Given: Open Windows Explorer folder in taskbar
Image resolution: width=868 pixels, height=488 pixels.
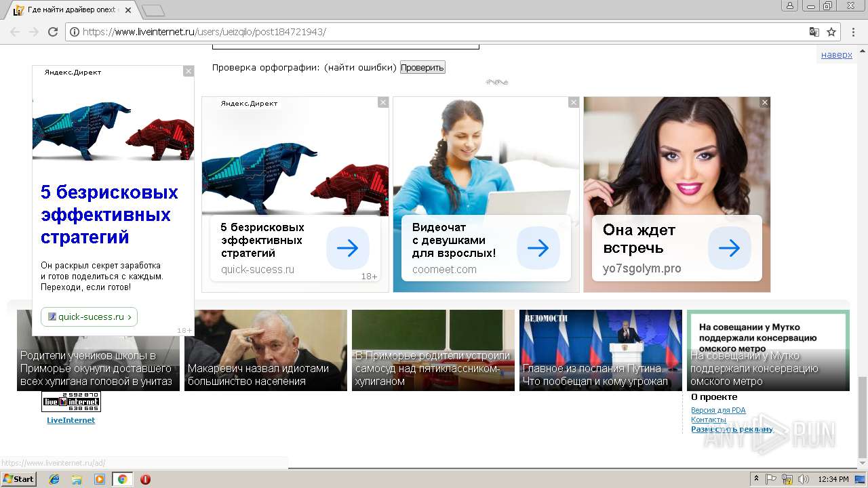Looking at the screenshot, I should click(77, 479).
